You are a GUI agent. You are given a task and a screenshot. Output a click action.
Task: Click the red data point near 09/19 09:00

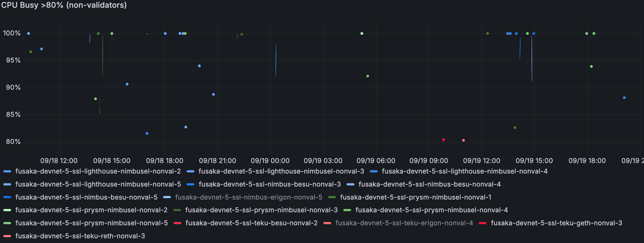point(443,140)
